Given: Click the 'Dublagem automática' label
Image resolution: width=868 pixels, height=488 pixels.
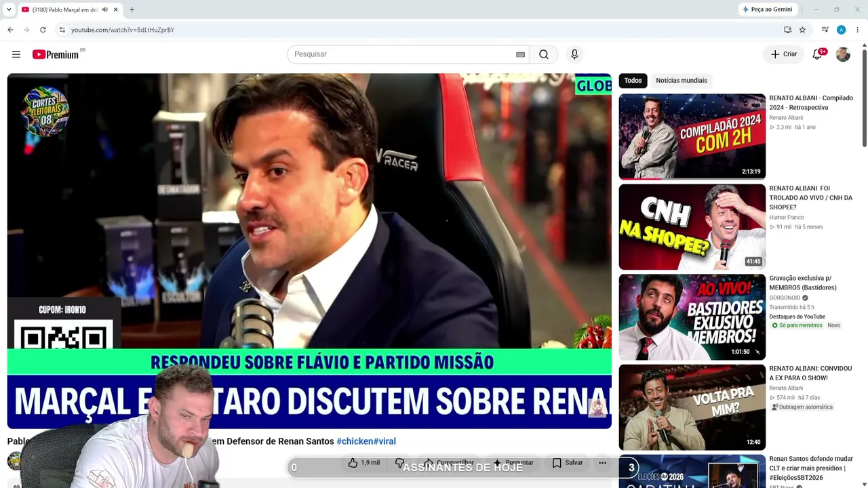Looking at the screenshot, I should click(802, 407).
